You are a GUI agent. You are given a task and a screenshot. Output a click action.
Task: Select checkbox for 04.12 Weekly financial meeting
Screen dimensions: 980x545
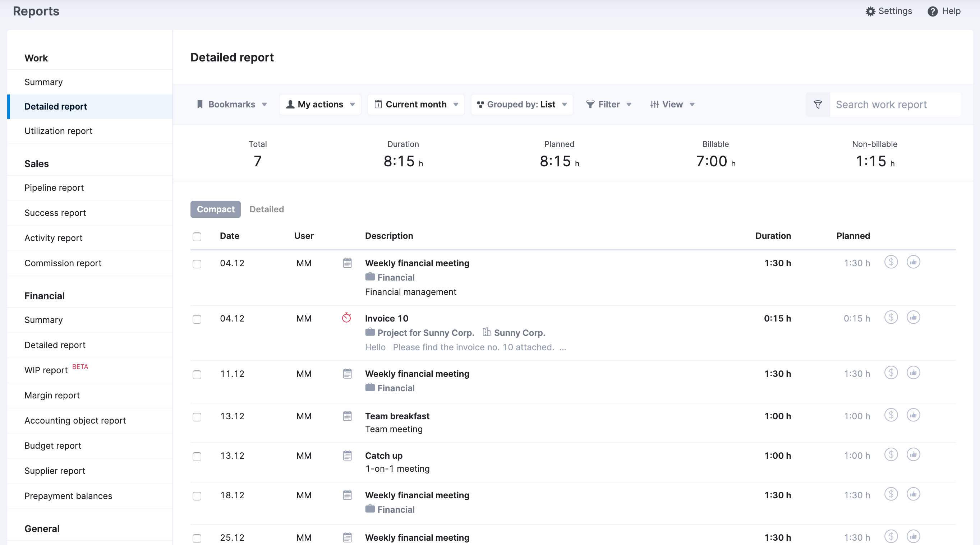click(x=197, y=264)
